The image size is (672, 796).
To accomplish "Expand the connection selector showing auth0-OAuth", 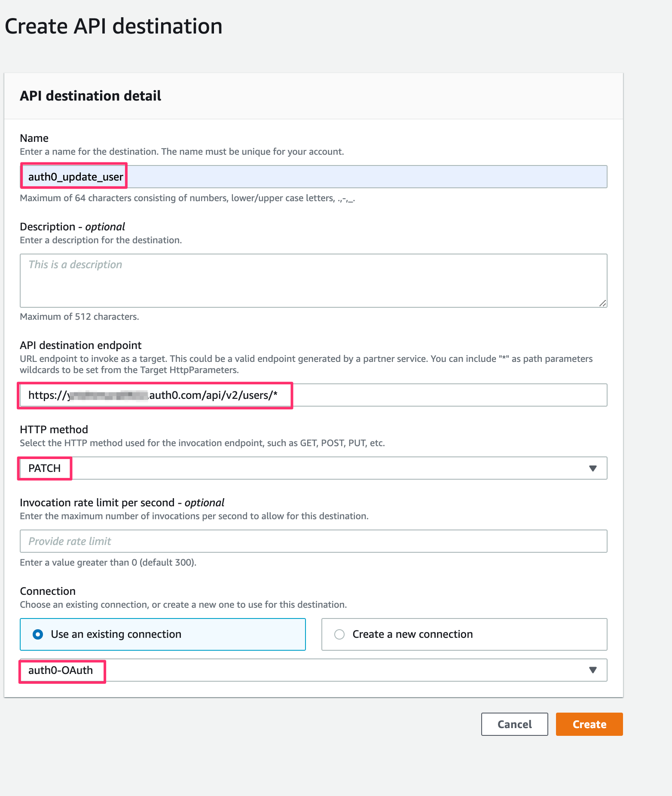I will (x=313, y=670).
